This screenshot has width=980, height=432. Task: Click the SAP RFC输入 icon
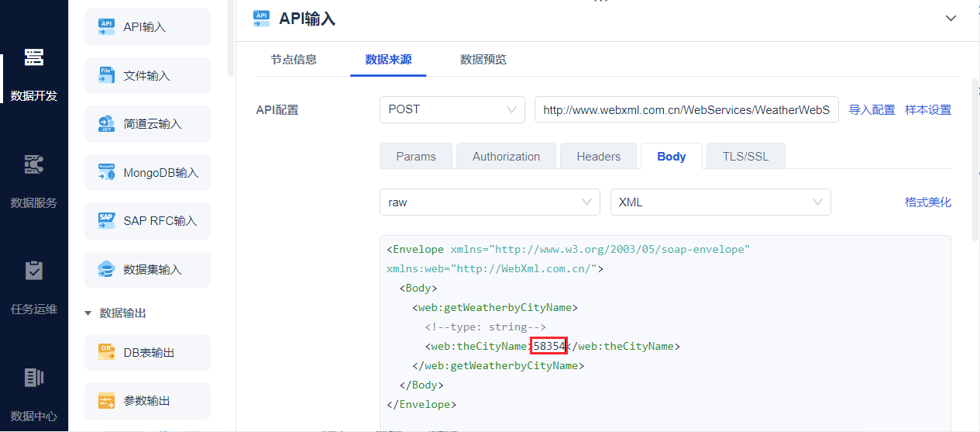[106, 221]
